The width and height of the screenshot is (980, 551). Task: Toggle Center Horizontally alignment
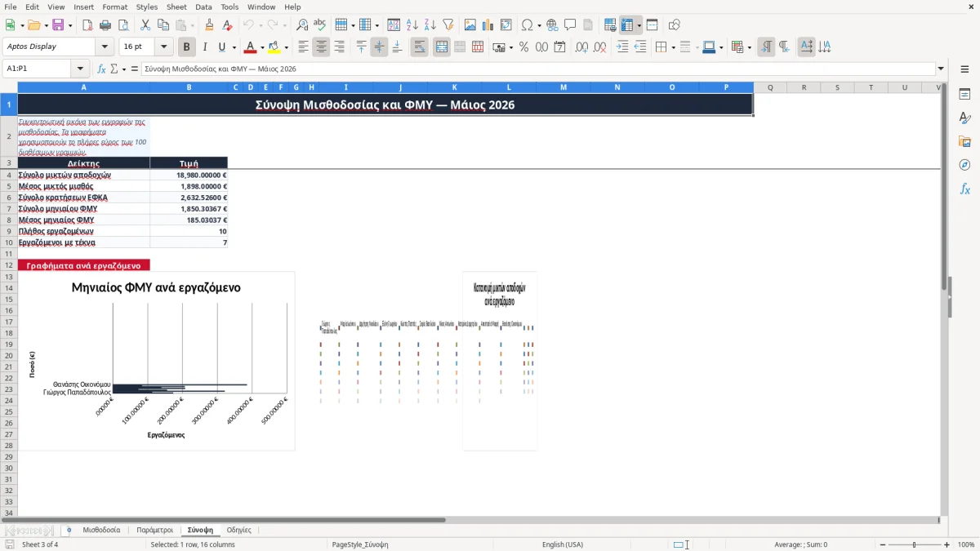tap(321, 47)
